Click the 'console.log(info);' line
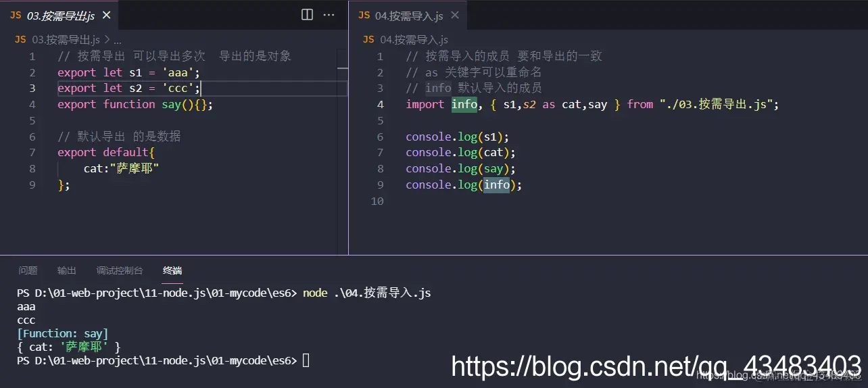The width and height of the screenshot is (868, 388). 464,185
